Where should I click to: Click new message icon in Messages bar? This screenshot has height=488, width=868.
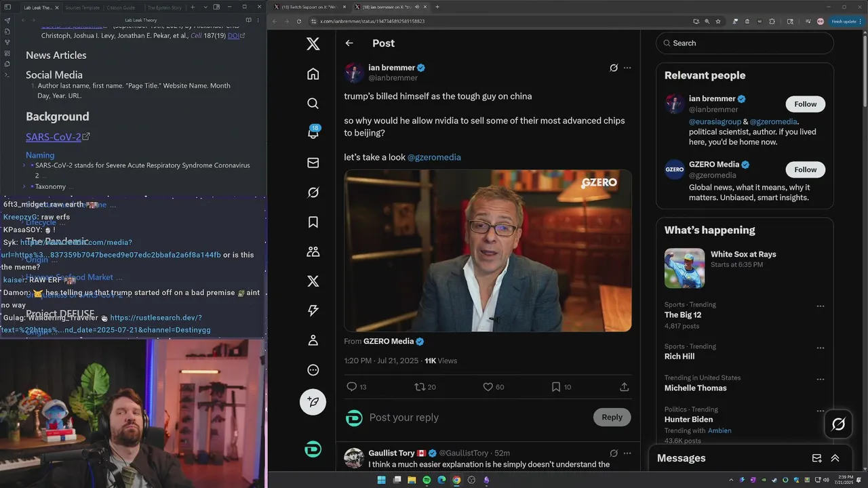click(x=816, y=458)
